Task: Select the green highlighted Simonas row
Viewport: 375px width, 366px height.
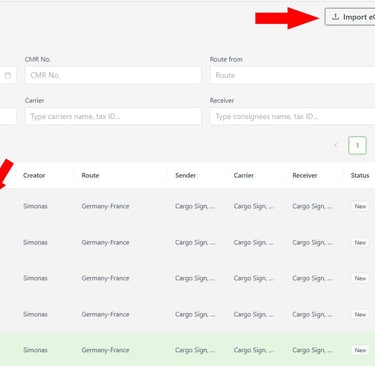Action: [x=187, y=349]
